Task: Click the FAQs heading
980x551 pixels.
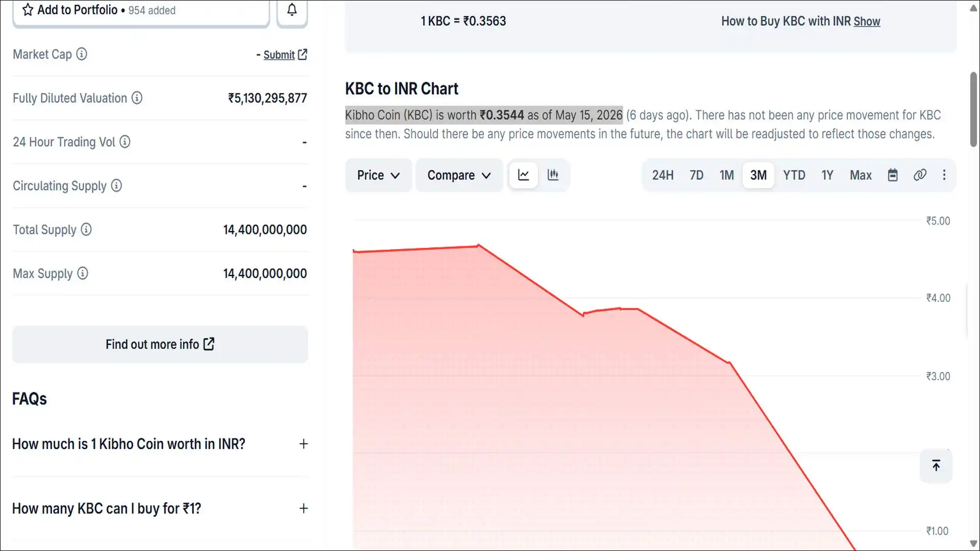Action: tap(30, 399)
